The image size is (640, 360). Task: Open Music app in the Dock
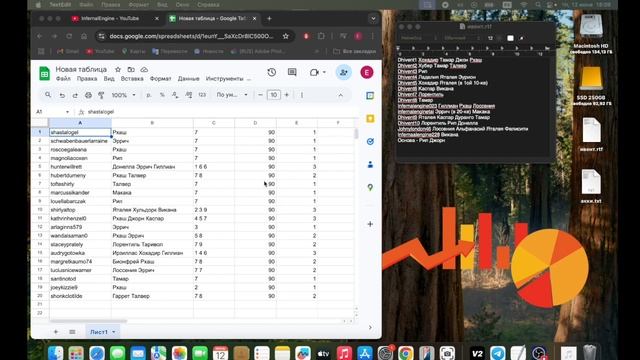click(344, 353)
